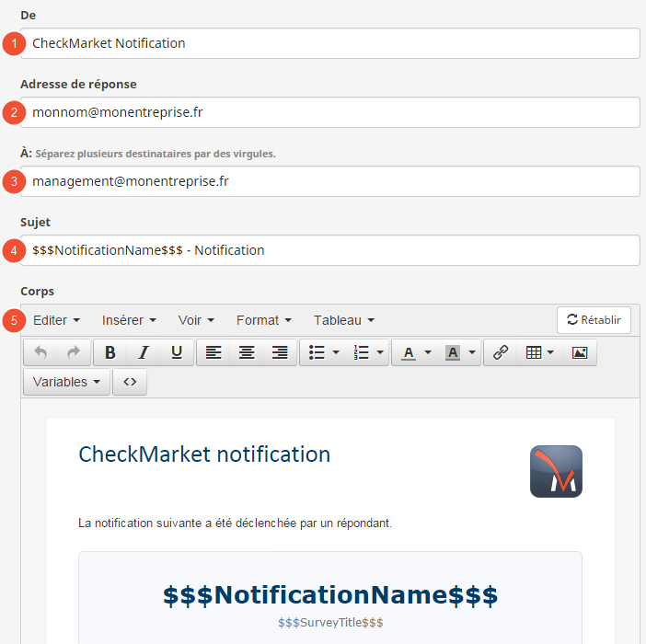Select the CheckMarket logo image in body

(556, 471)
